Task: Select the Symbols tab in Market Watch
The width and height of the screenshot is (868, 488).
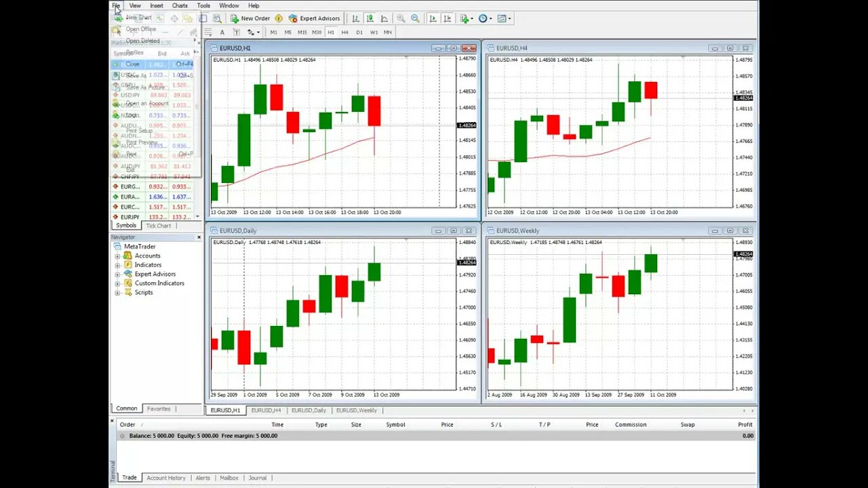Action: tap(126, 226)
